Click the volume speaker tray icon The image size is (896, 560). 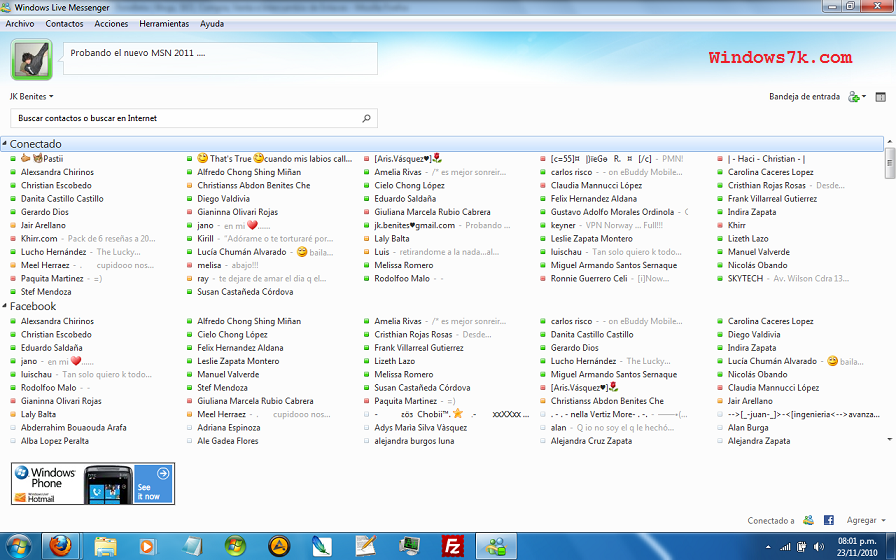pos(819,546)
